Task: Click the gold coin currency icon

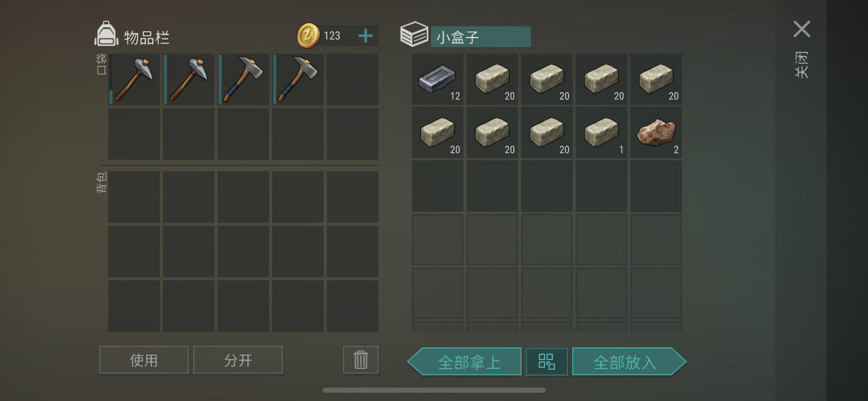Action: (308, 36)
